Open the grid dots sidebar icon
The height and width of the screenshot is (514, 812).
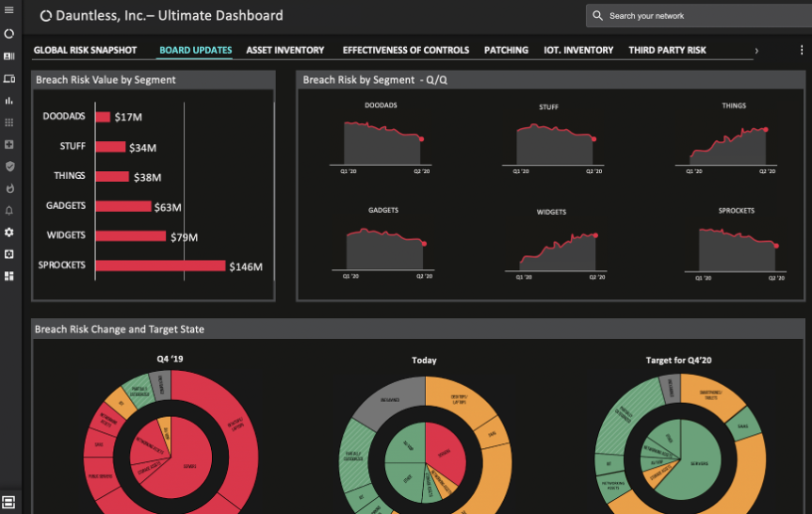tap(8, 122)
